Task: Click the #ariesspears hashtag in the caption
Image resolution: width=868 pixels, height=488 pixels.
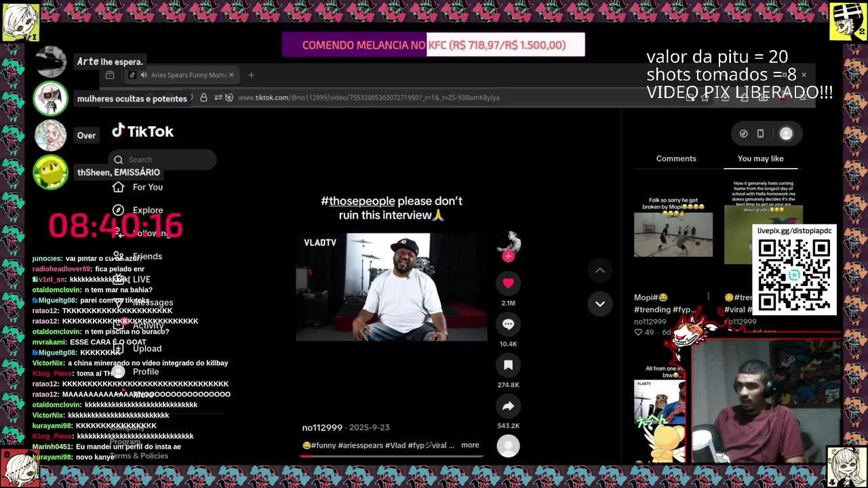Action: point(360,445)
